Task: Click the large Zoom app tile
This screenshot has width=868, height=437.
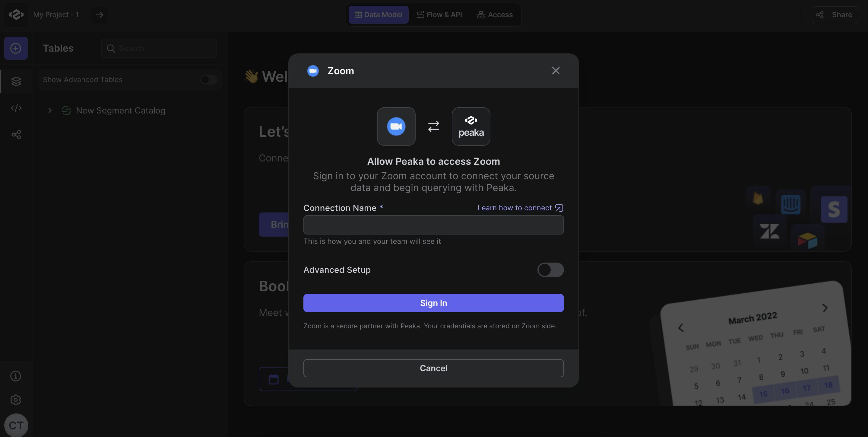Action: point(396,126)
